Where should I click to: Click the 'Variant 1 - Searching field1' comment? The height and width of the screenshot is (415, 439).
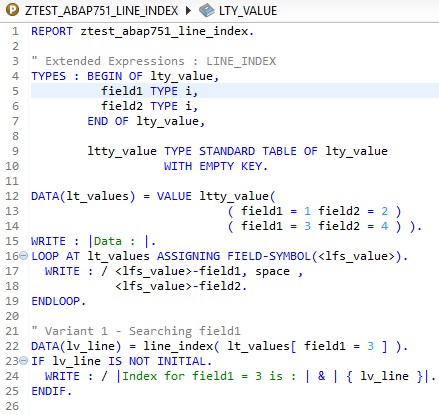tap(143, 331)
